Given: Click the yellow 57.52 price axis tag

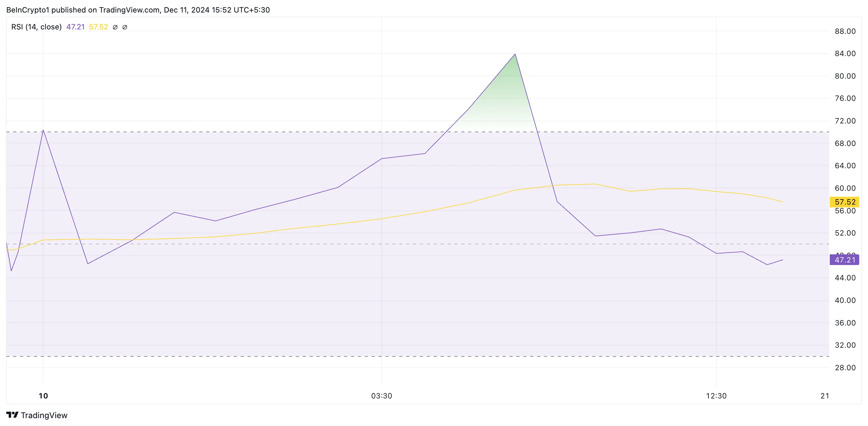Looking at the screenshot, I should pyautogui.click(x=844, y=202).
